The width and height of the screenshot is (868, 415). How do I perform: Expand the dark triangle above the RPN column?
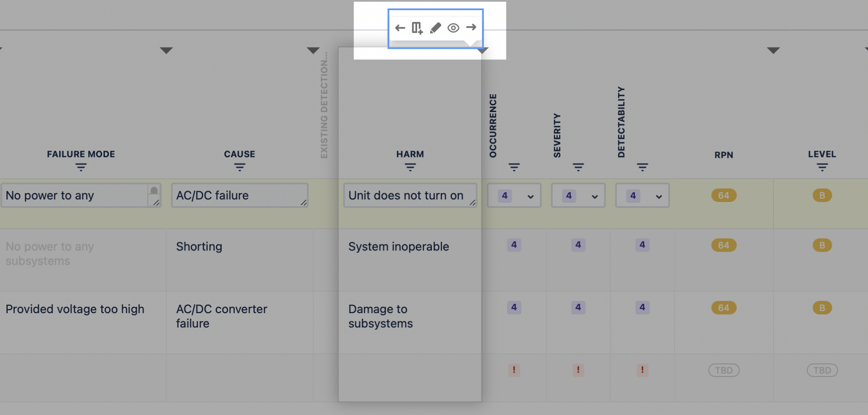pos(774,50)
